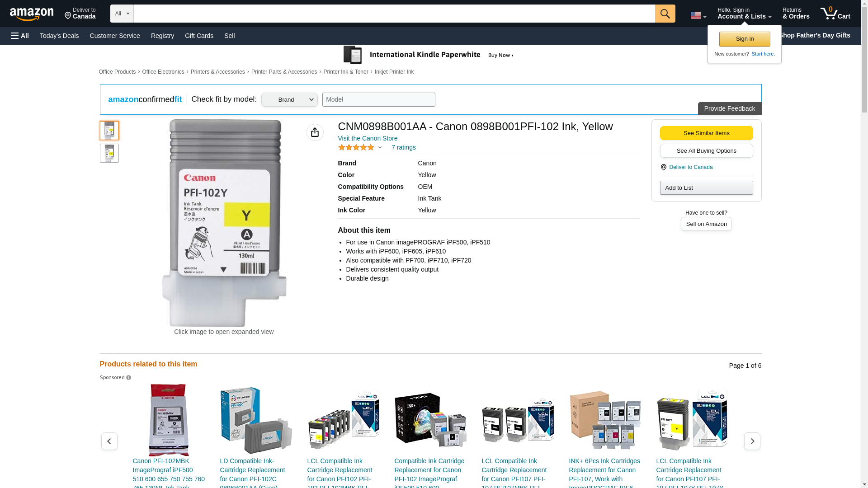Open the All hamburger menu
The width and height of the screenshot is (868, 488).
20,36
